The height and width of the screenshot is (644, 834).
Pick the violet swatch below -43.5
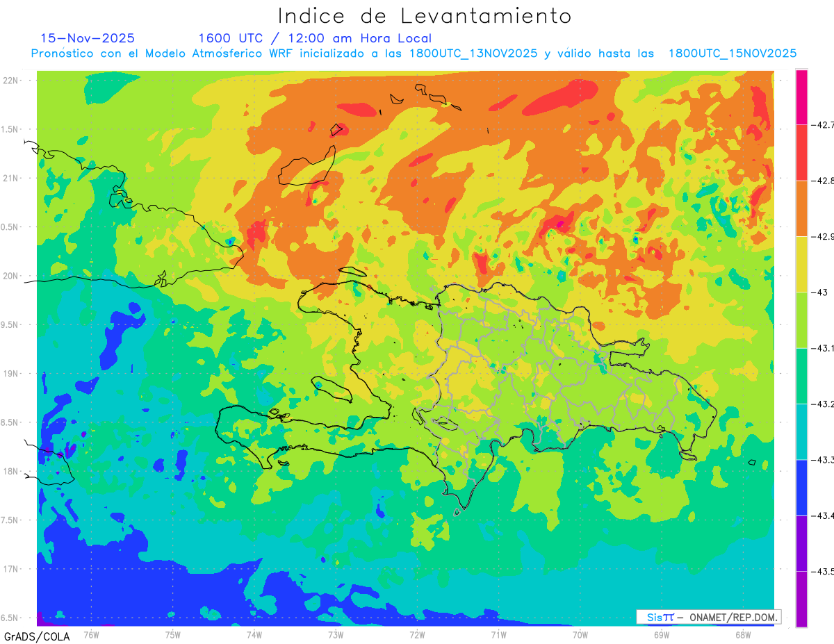(801, 599)
